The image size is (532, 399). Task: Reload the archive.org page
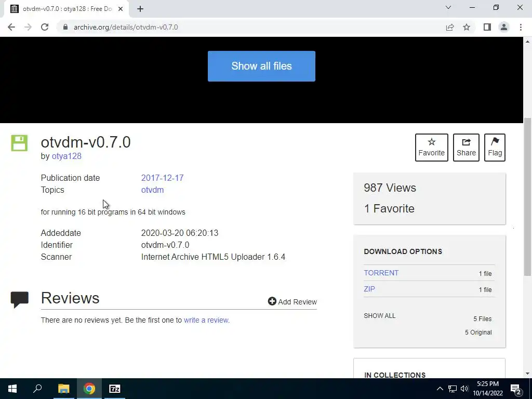[45, 27]
